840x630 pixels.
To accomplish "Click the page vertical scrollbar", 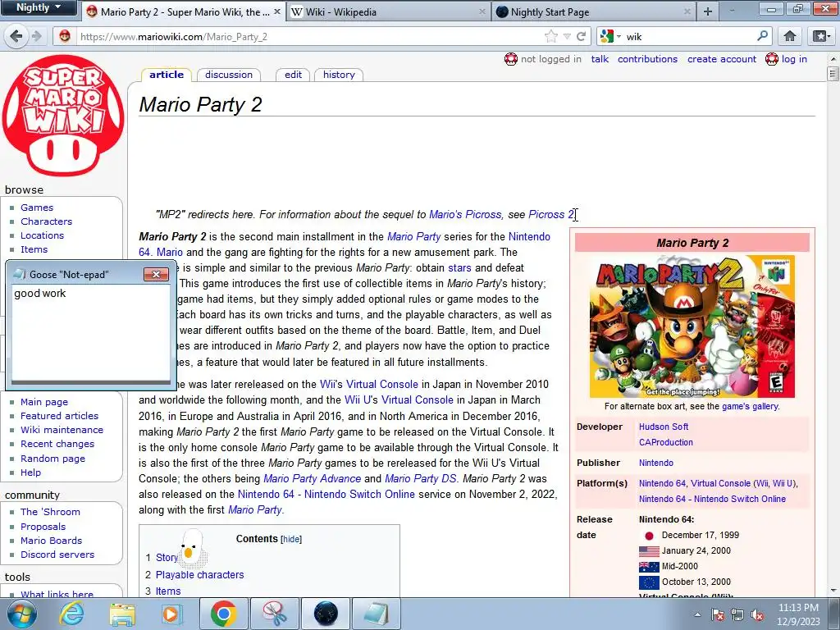I will coord(833,325).
